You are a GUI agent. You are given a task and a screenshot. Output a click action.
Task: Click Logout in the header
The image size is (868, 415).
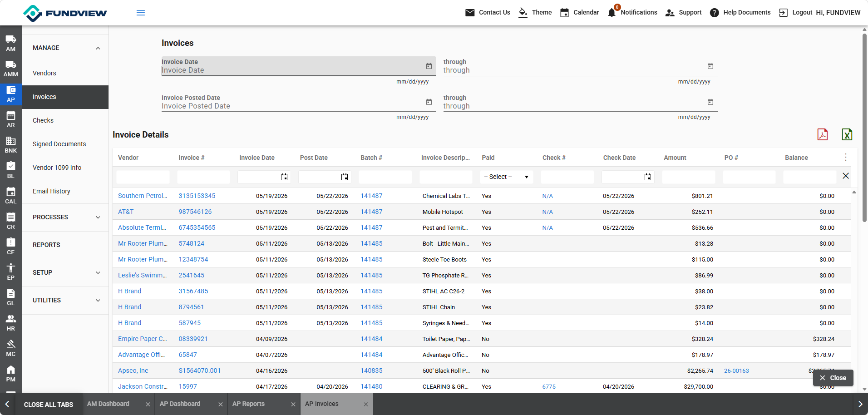[x=796, y=12]
